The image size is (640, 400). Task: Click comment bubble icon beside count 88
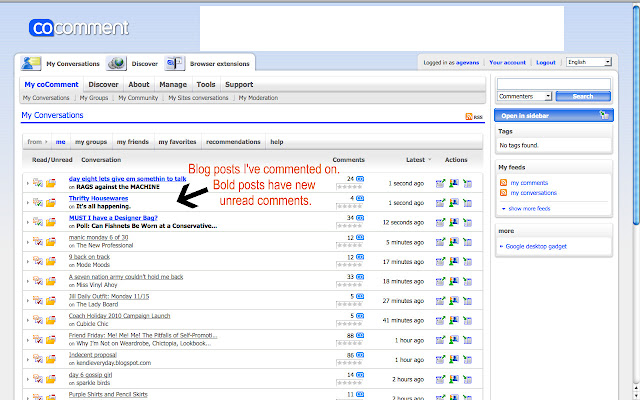[x=360, y=336]
